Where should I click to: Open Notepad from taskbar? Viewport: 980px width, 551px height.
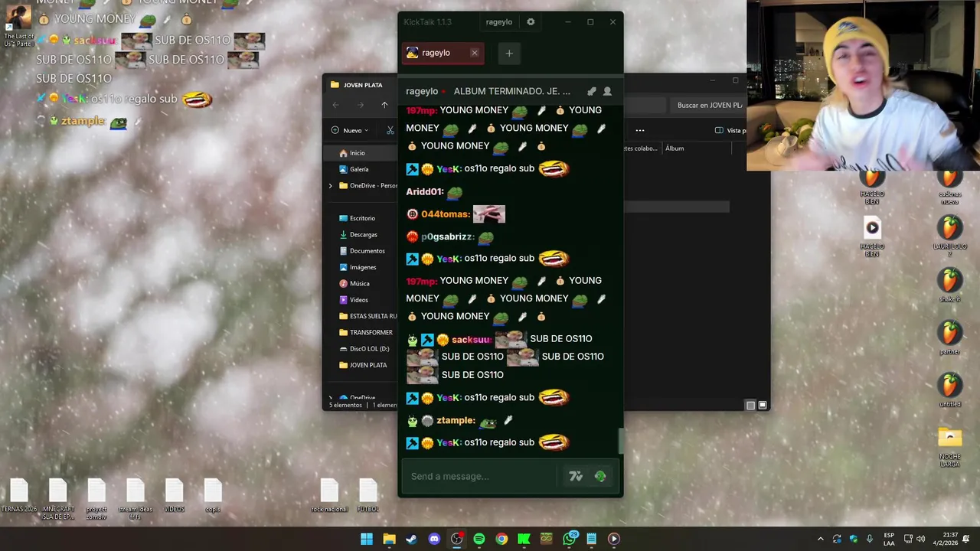click(591, 539)
